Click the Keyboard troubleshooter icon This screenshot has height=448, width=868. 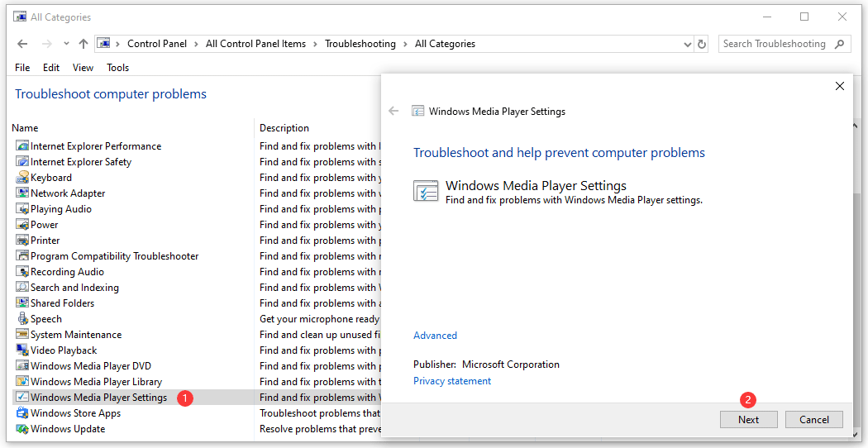[22, 178]
